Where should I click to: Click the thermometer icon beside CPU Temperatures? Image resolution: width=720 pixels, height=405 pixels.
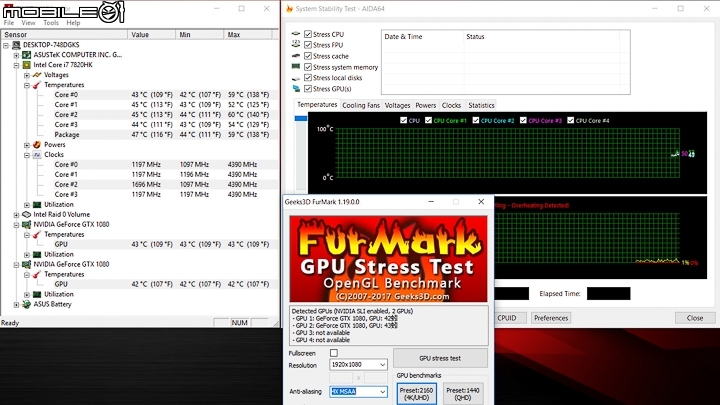click(x=37, y=85)
